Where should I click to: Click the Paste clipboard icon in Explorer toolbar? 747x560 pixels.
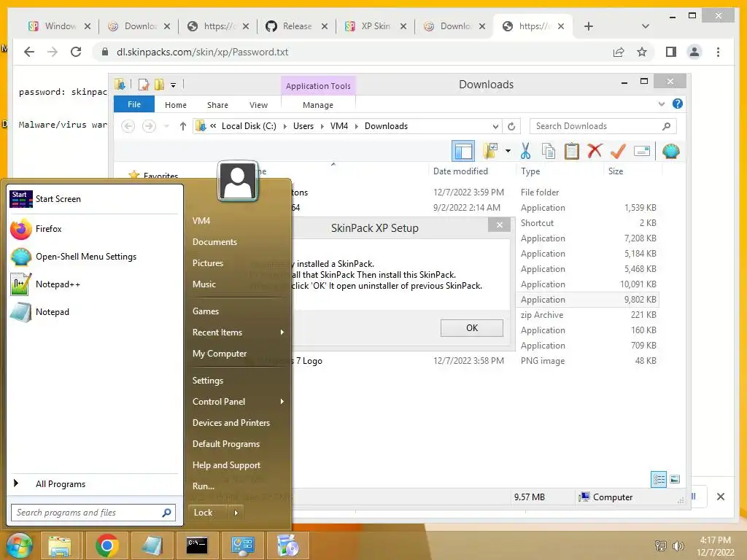tap(572, 152)
